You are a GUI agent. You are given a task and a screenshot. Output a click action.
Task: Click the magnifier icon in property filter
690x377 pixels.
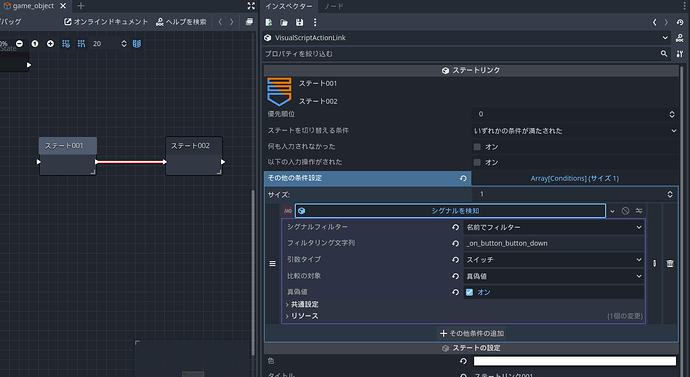[x=664, y=54]
